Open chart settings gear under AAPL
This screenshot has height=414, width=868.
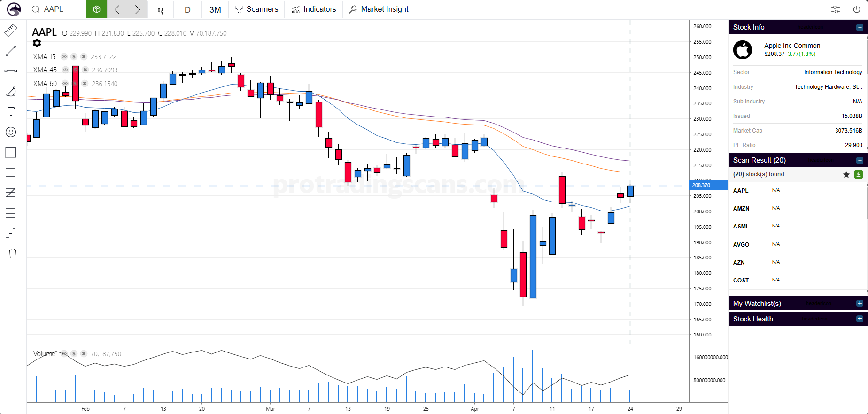pyautogui.click(x=37, y=43)
